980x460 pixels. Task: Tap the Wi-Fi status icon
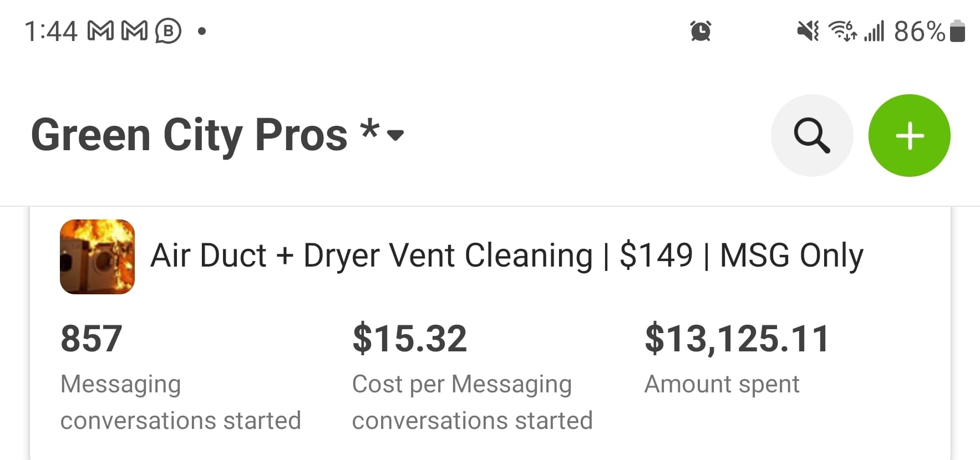click(842, 31)
